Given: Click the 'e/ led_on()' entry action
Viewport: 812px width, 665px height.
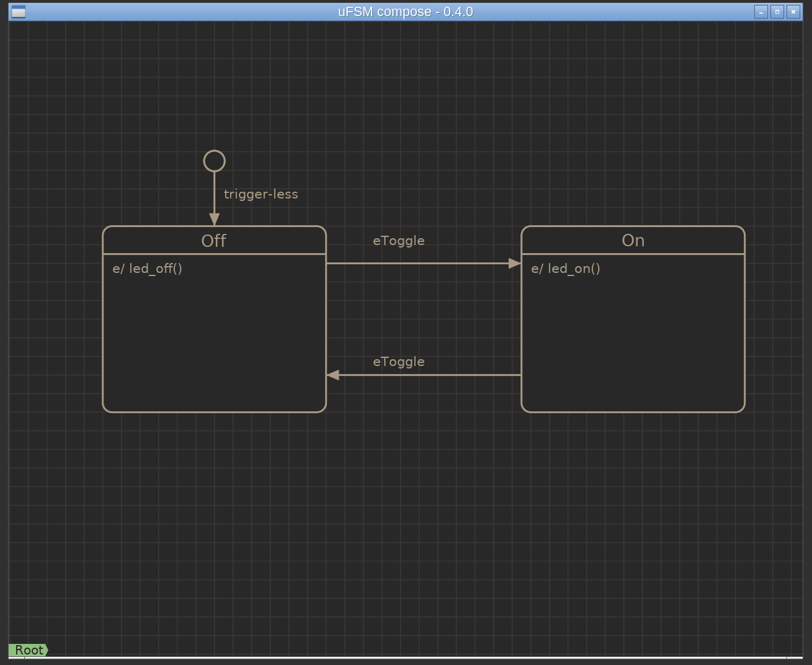Looking at the screenshot, I should tap(566, 269).
